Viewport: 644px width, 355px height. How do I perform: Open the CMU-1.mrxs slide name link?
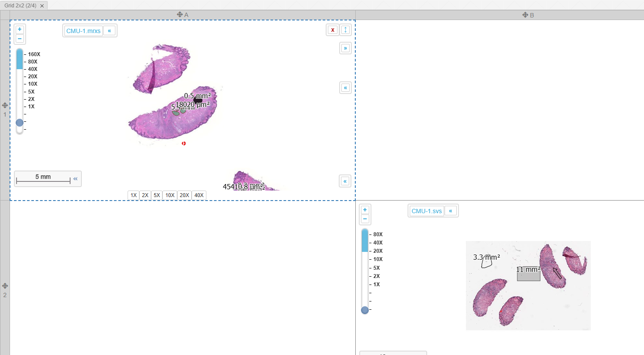tap(83, 31)
